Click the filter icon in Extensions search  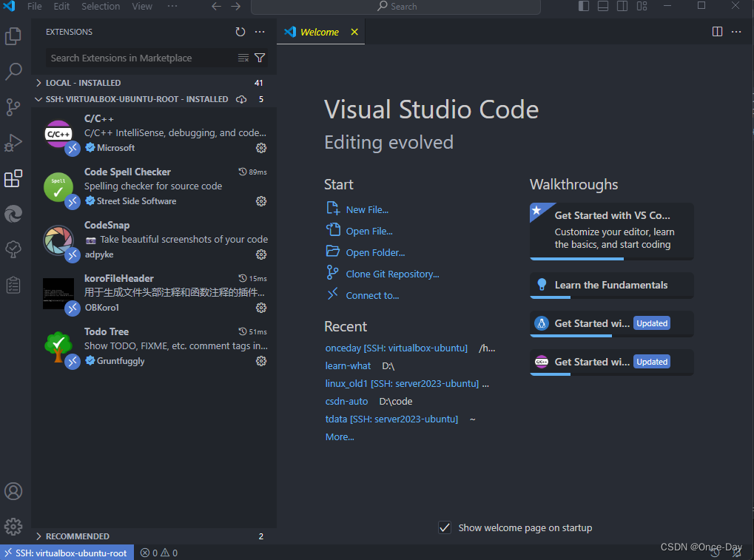pos(260,58)
